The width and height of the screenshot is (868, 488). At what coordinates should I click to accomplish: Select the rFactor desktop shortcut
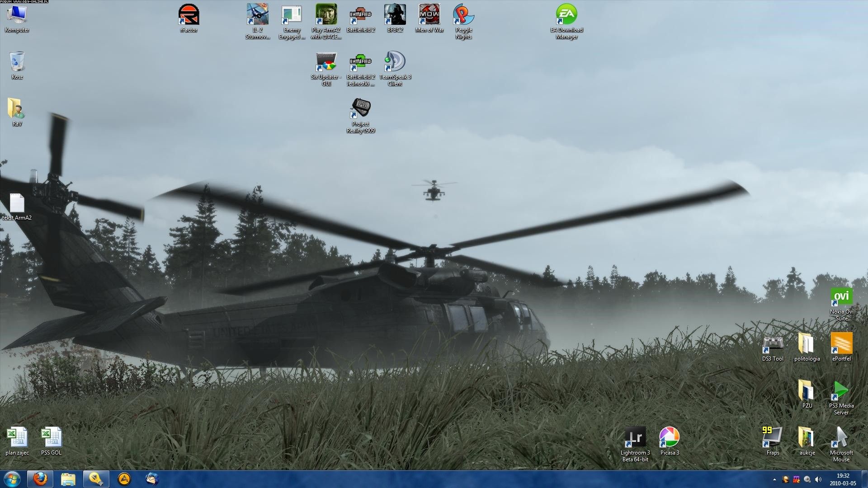click(189, 16)
